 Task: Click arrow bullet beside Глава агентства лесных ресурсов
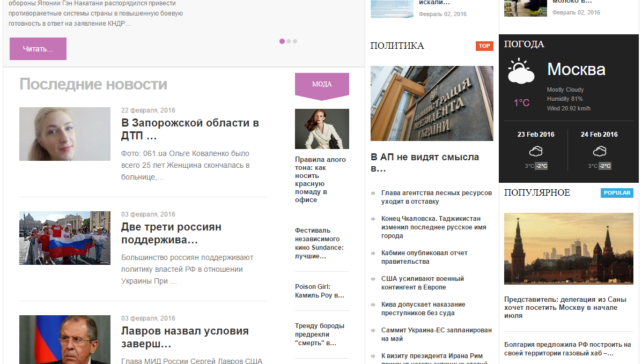pyautogui.click(x=373, y=193)
